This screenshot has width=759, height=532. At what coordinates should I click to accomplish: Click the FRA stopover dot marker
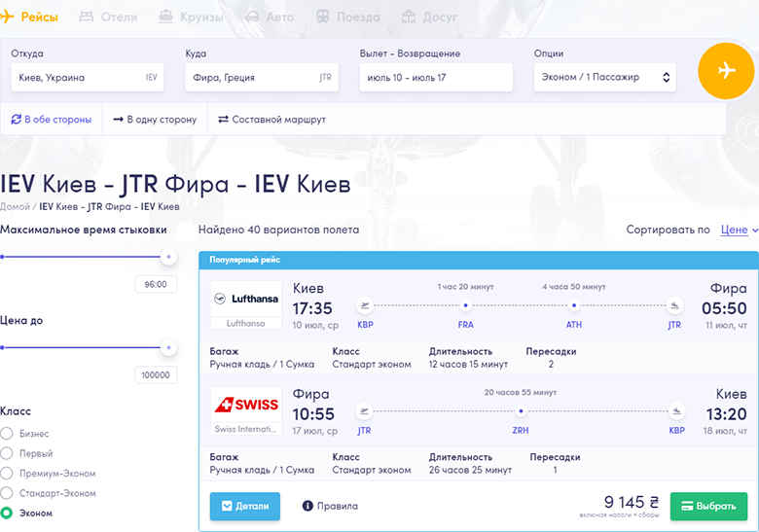pos(466,304)
